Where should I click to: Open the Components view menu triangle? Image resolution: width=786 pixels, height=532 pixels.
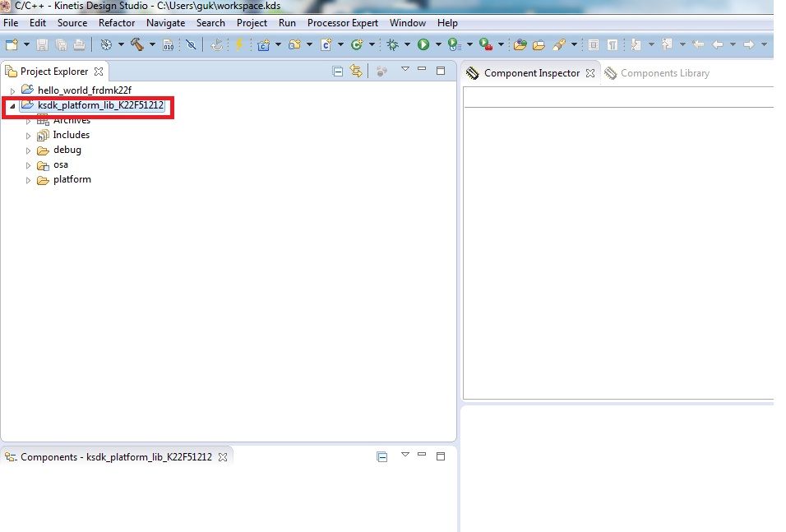405,455
